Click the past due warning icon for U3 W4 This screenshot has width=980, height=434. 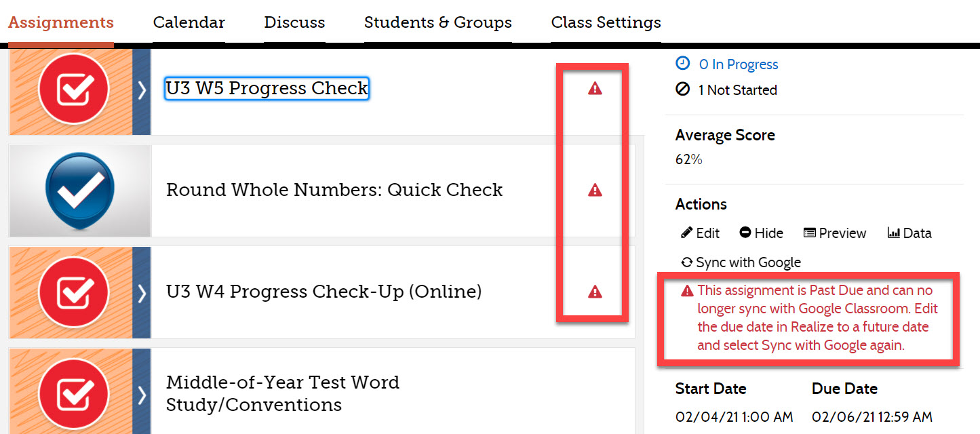click(x=593, y=292)
